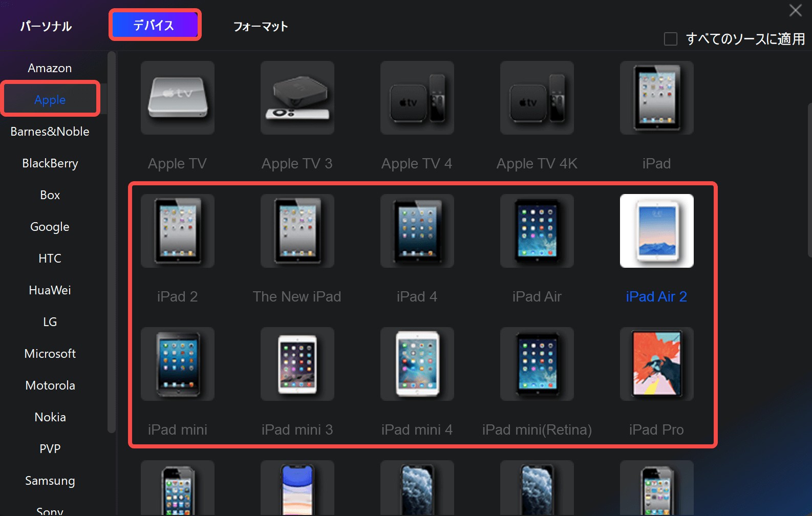Choose the Apple TV 3 device icon
Screen dimensions: 812x516
tap(297, 98)
